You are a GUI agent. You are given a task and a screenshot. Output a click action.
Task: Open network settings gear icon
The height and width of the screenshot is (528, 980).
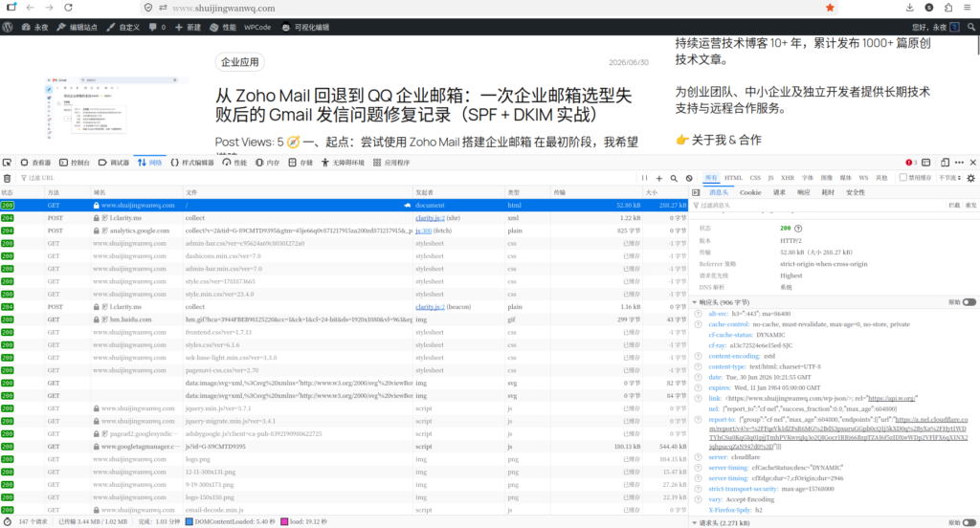[x=970, y=178]
